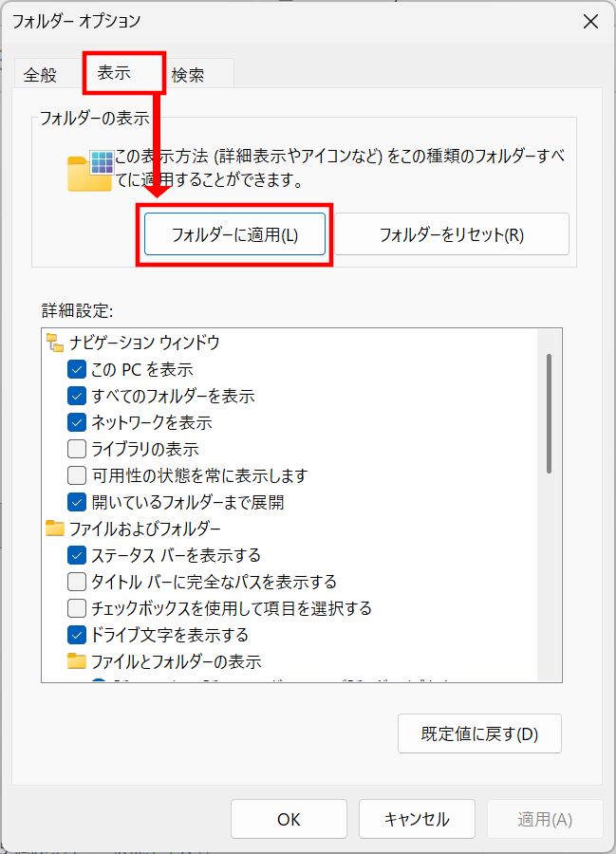Click the フォルダー オプション title text
The width and height of the screenshot is (616, 854).
(76, 21)
